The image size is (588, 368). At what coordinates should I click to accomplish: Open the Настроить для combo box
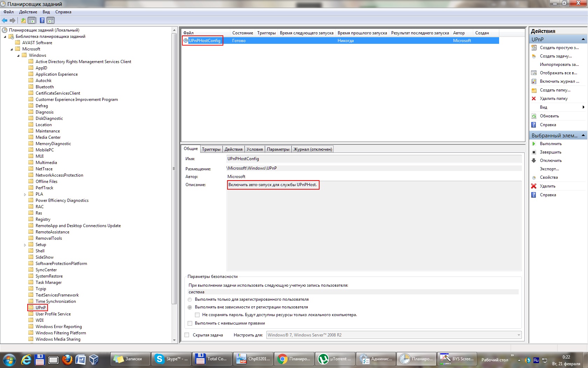coord(394,335)
